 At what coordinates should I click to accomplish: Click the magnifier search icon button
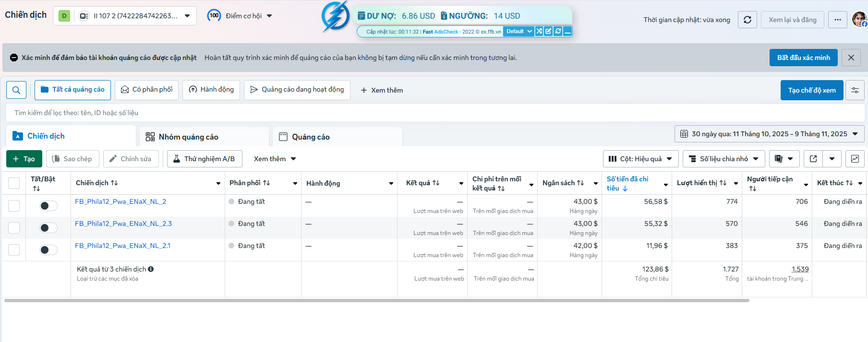(x=16, y=90)
